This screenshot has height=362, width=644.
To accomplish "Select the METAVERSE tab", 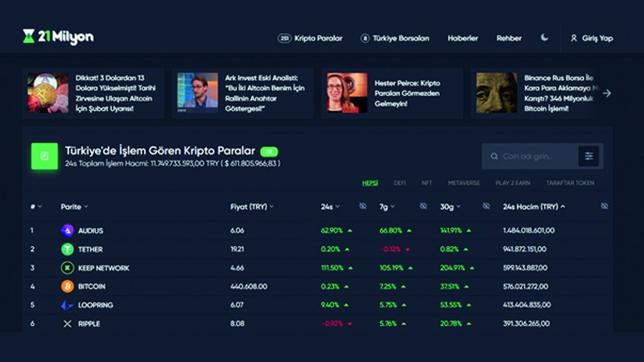I will 464,183.
